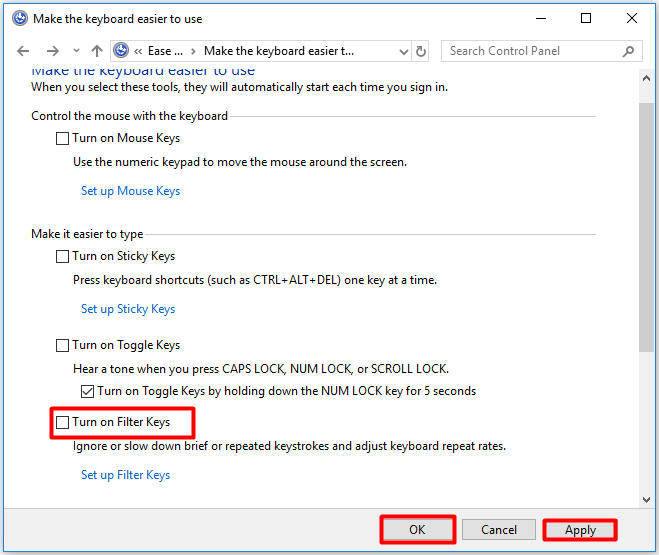The height and width of the screenshot is (555, 659).
Task: Select 'Make the keyboard easier t...' breadcrumb
Action: pos(279,51)
